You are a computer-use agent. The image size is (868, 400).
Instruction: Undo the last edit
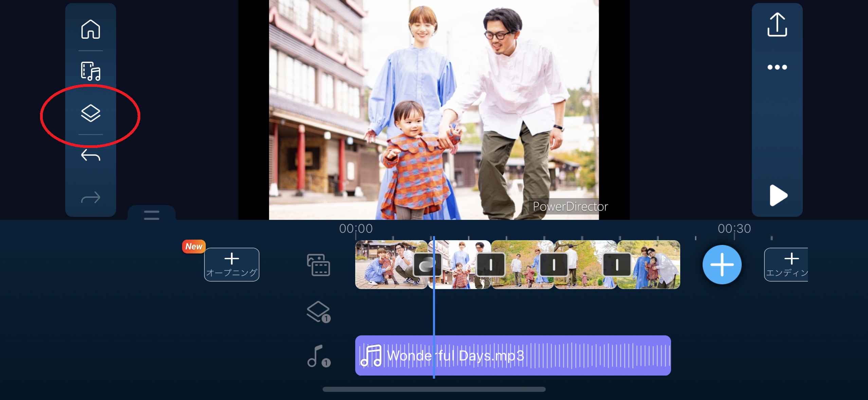(x=90, y=155)
